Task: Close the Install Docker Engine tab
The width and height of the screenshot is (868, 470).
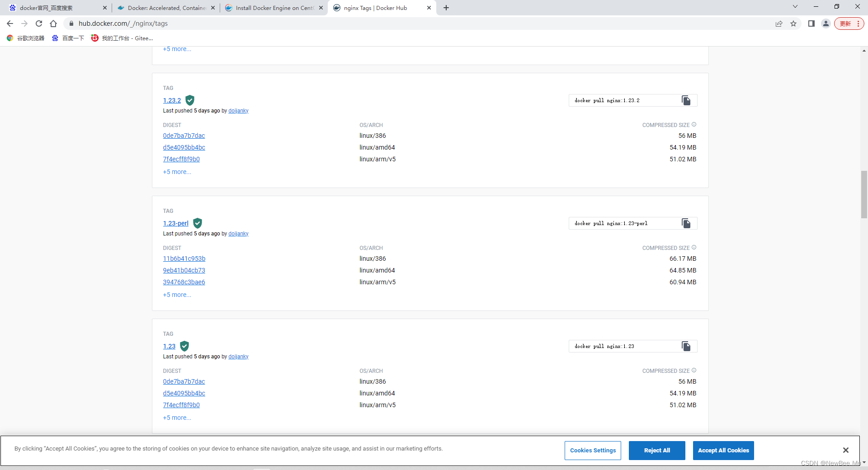Action: pyautogui.click(x=321, y=8)
